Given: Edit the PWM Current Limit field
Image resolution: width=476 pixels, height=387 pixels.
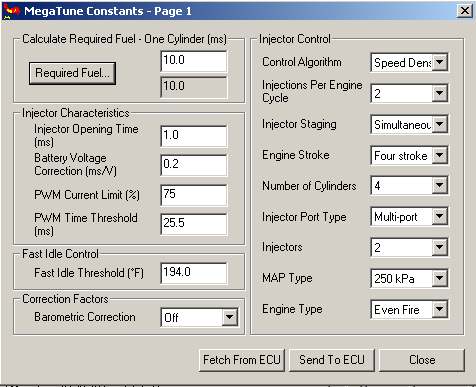Looking at the screenshot, I should [x=194, y=195].
